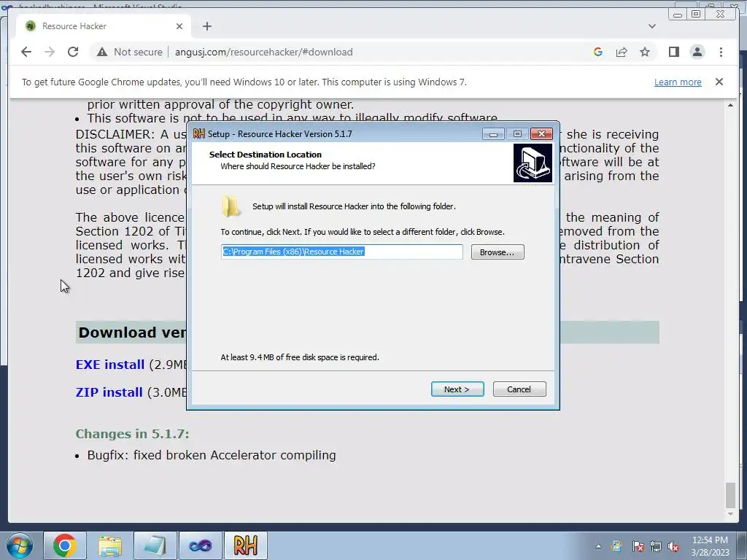Click the setup wizard computer icon

click(x=533, y=163)
